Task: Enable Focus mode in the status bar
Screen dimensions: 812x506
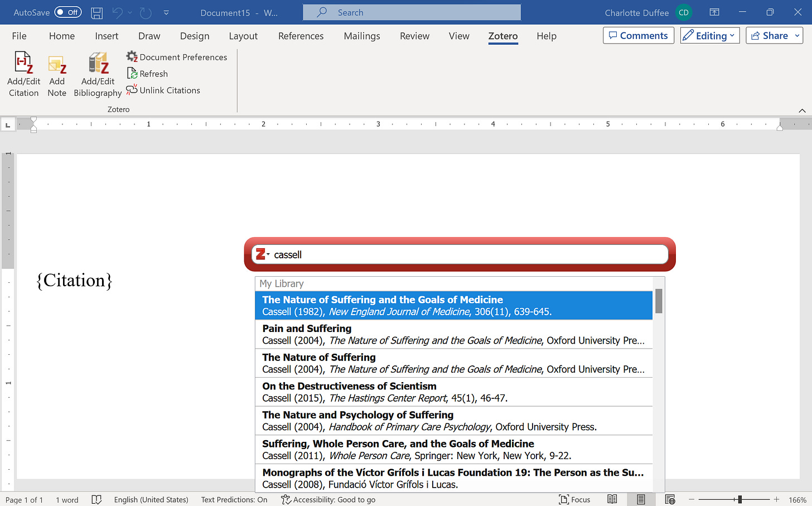Action: pyautogui.click(x=574, y=499)
